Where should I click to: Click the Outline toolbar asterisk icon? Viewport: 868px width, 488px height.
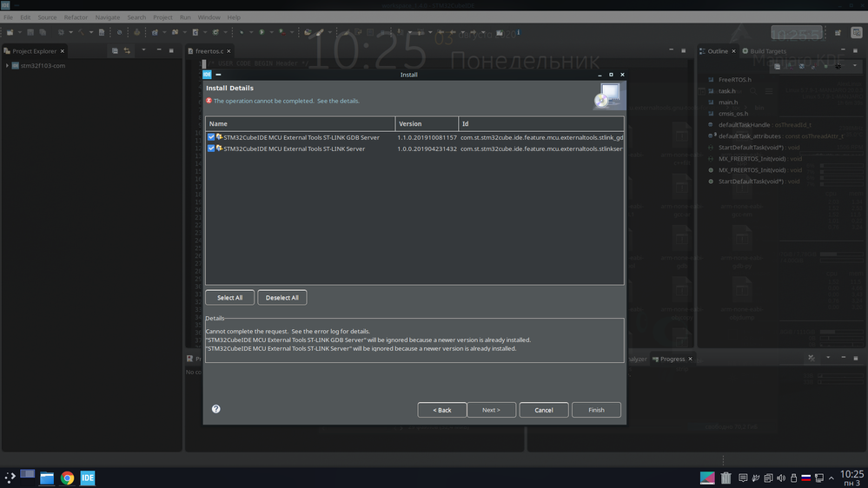pyautogui.click(x=838, y=66)
